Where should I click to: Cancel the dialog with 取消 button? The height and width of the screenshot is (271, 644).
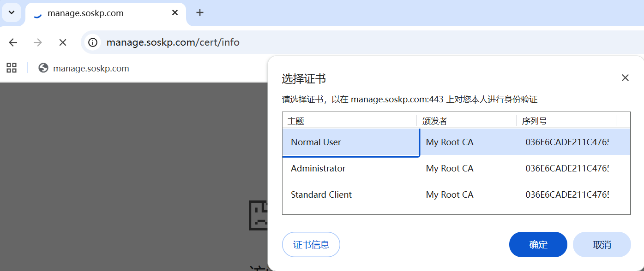[602, 244]
